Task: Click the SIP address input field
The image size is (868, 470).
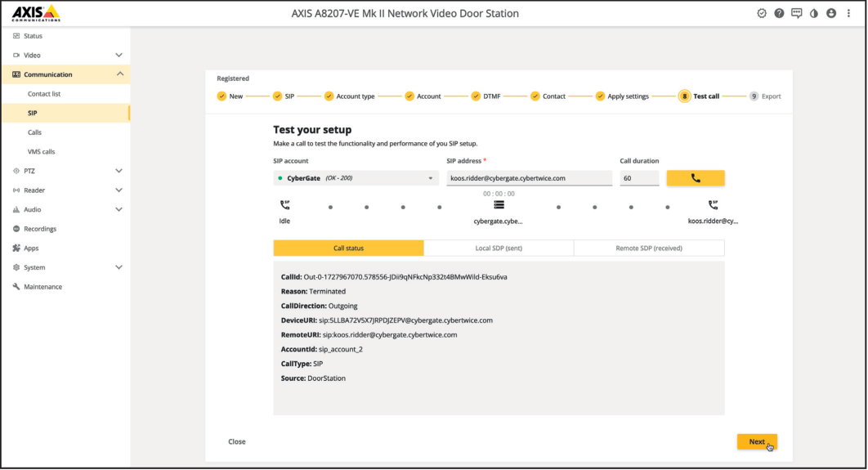Action: tap(529, 178)
